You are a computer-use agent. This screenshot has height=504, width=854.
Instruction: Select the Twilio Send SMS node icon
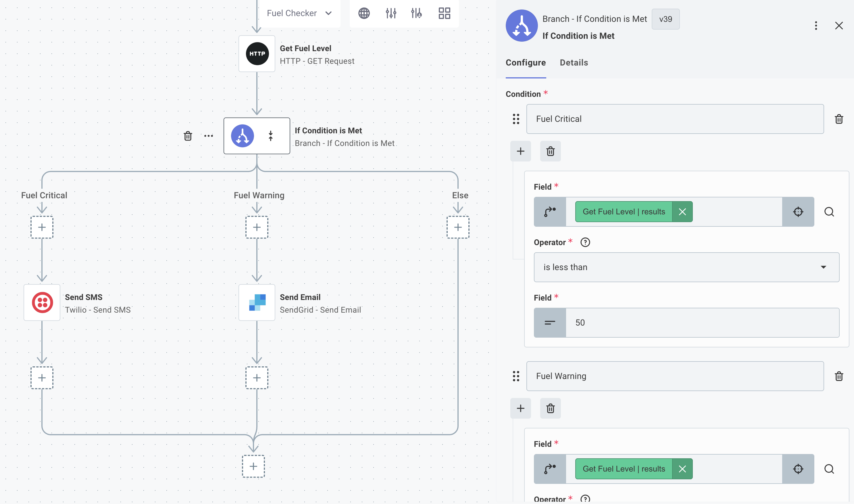pos(42,302)
